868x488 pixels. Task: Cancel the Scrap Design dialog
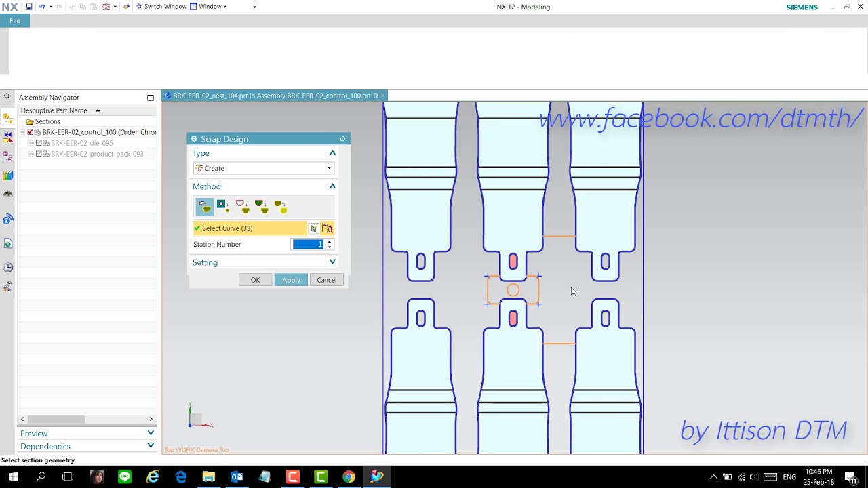[x=326, y=280]
